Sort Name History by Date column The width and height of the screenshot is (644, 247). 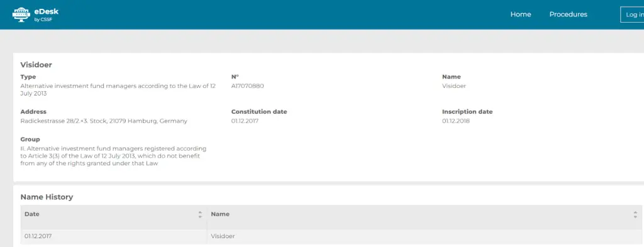click(200, 214)
